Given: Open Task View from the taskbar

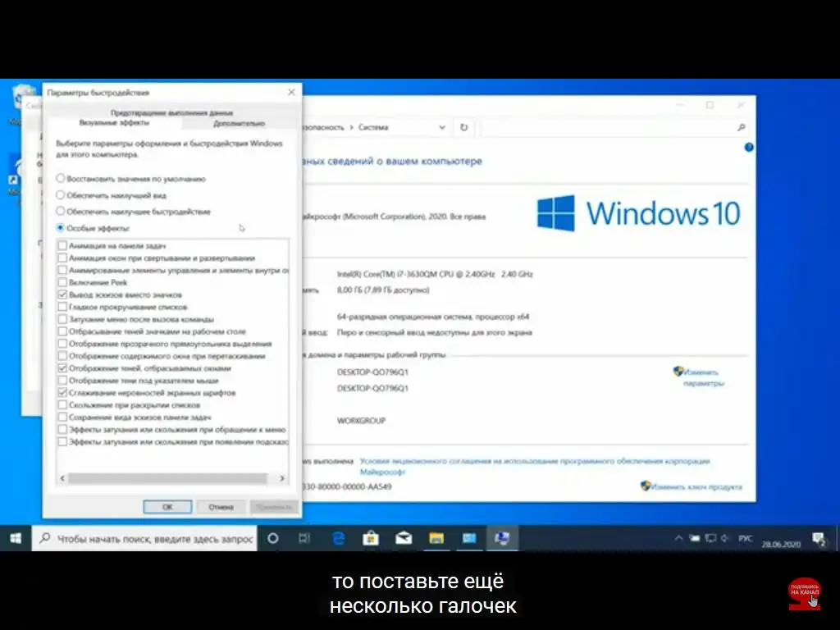Looking at the screenshot, I should (304, 538).
